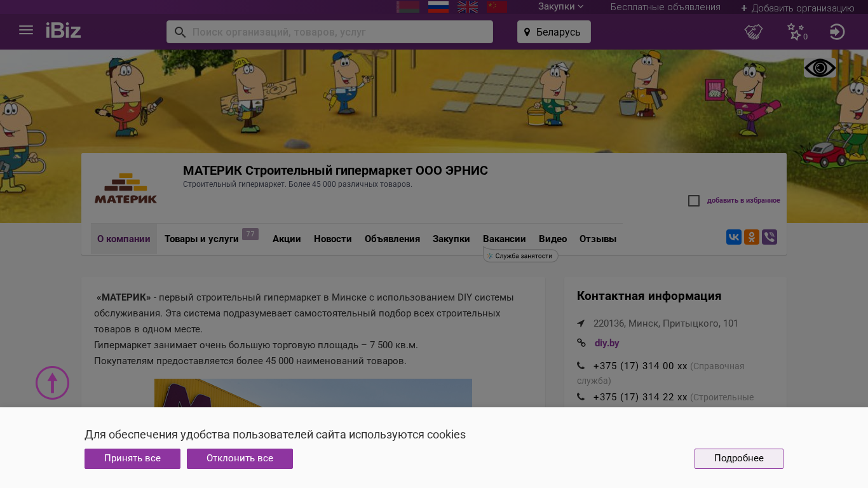Click the 'Контактная информация' heading
868x488 pixels.
pos(649,296)
